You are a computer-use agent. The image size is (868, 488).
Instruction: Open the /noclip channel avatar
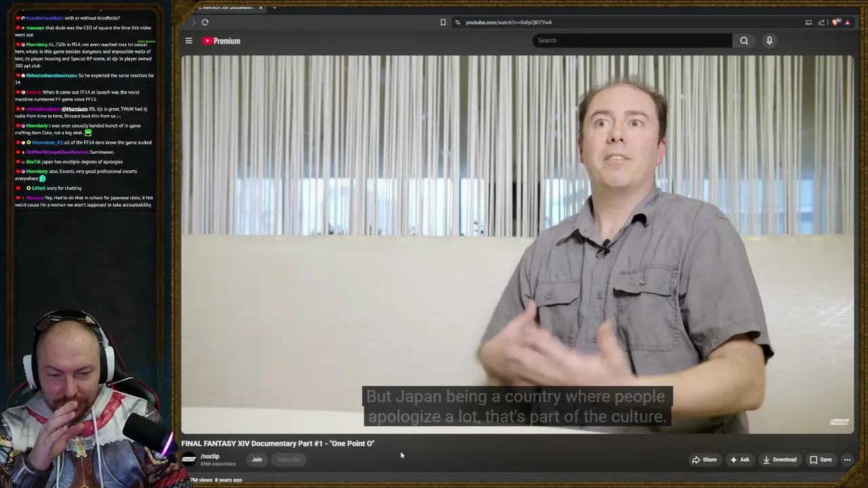[189, 460]
